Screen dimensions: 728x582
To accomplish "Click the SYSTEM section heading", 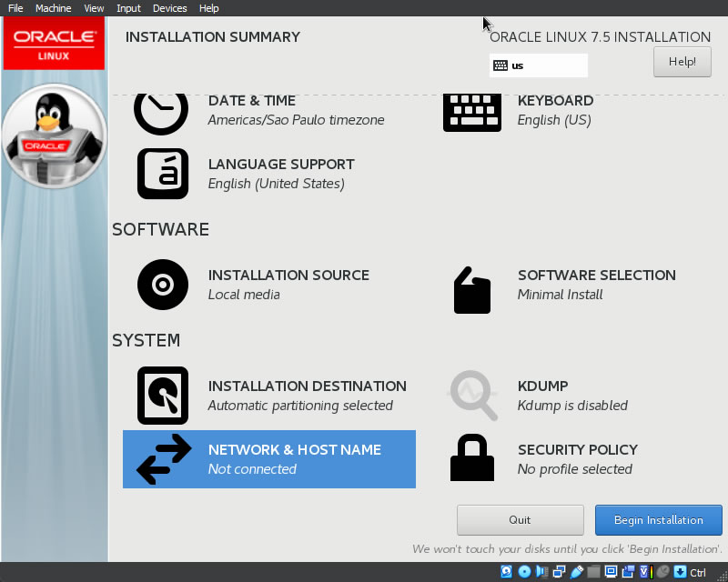I will 147,340.
